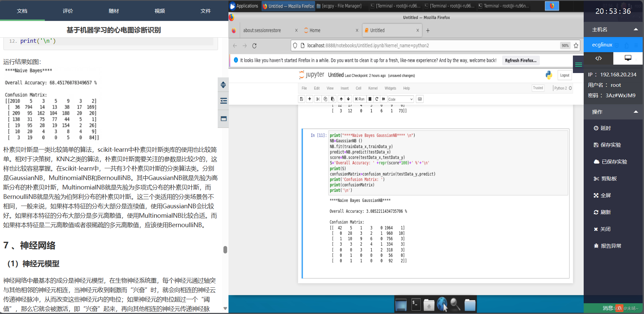Switch to code view with the </> icon
The width and height of the screenshot is (644, 314).
(x=599, y=58)
